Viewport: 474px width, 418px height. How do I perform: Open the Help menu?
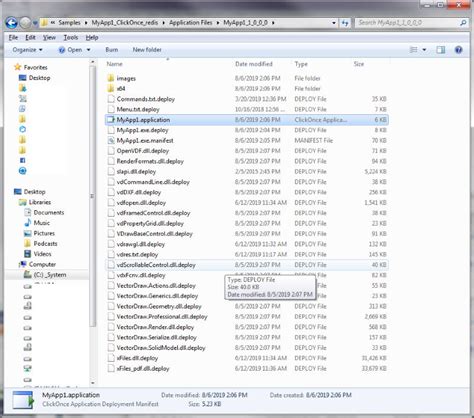(92, 37)
